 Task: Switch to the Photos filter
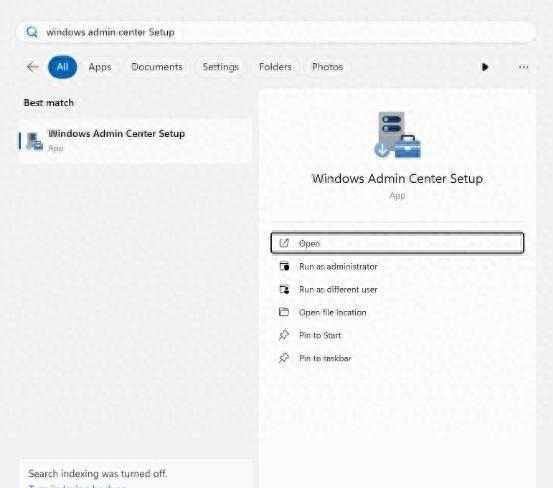click(x=327, y=67)
